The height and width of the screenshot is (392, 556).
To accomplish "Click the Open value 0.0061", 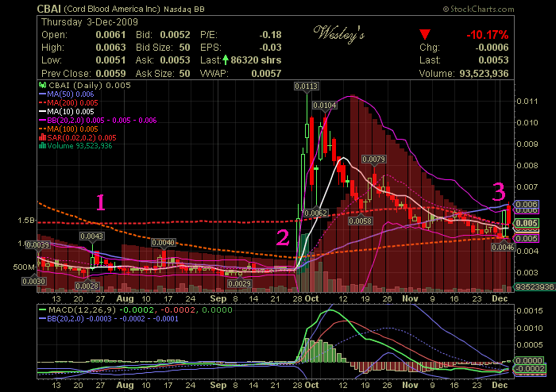I will 110,35.
